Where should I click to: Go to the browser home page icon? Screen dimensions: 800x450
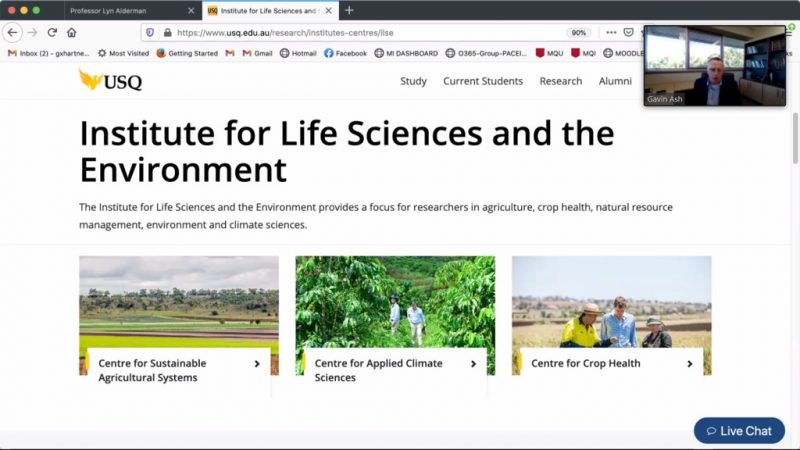pyautogui.click(x=71, y=32)
